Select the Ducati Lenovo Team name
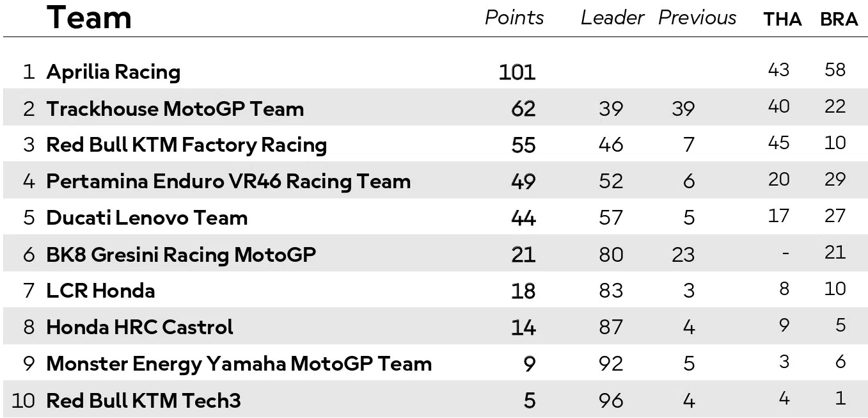868x418 pixels. pyautogui.click(x=146, y=218)
